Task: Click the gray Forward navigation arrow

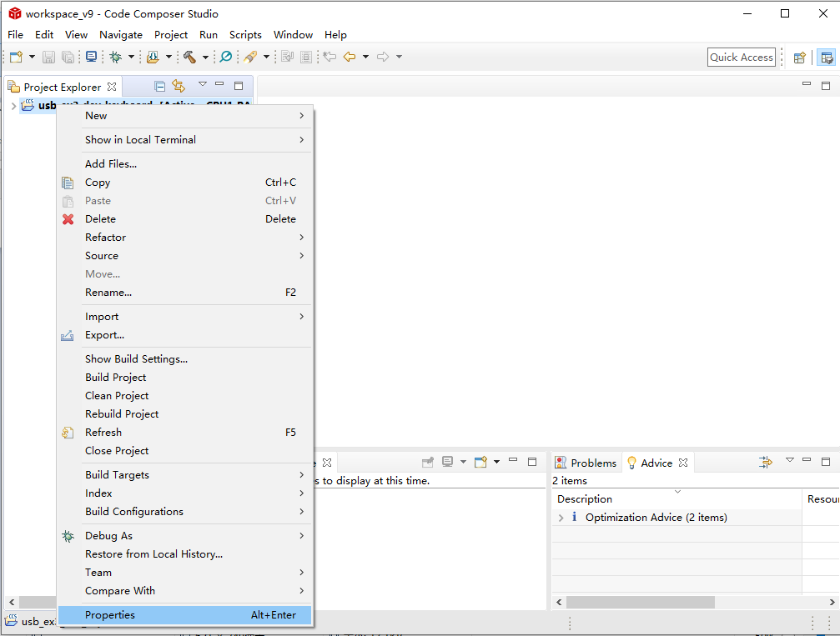Action: [x=383, y=57]
